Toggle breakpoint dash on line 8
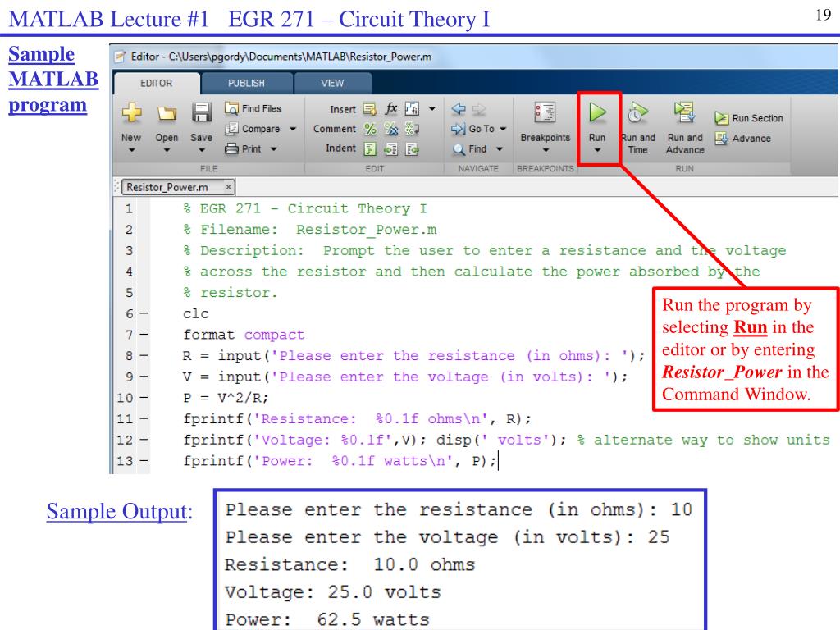Image resolution: width=840 pixels, height=630 pixels. [x=144, y=356]
